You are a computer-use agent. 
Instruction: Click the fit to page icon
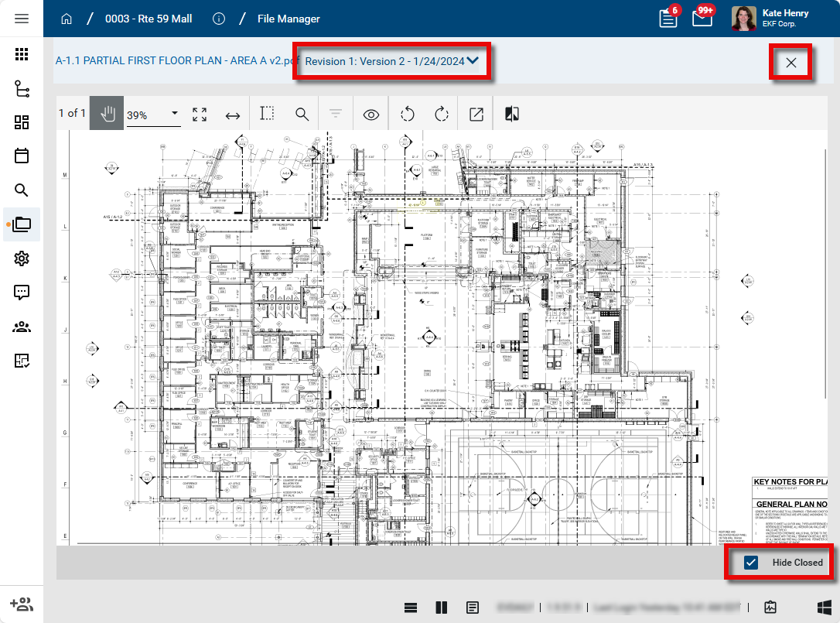(200, 115)
